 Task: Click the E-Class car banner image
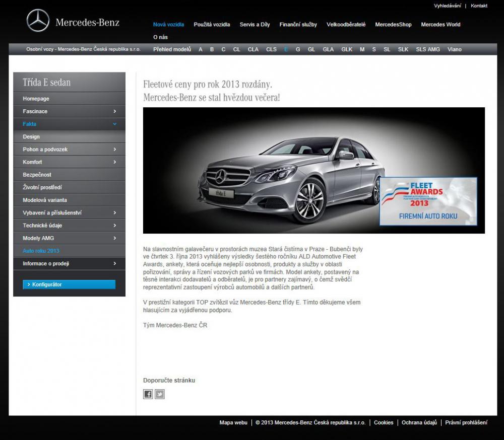(313, 170)
